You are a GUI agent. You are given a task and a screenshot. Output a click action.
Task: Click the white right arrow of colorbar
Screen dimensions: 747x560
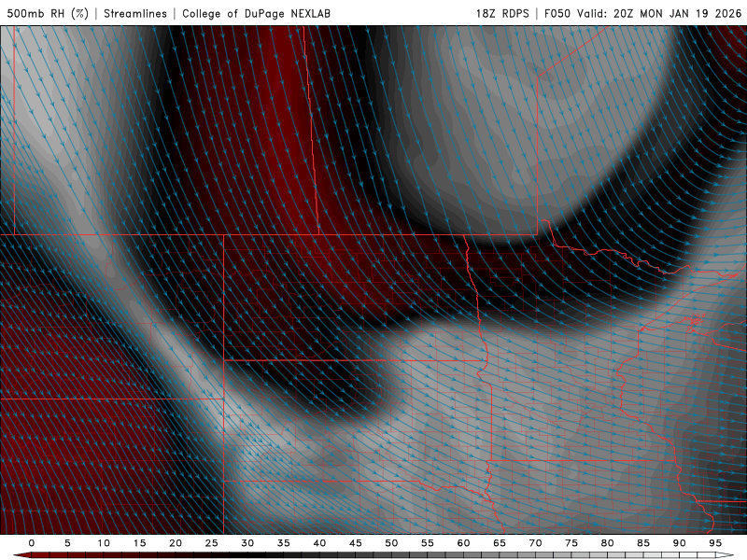pyautogui.click(x=725, y=555)
